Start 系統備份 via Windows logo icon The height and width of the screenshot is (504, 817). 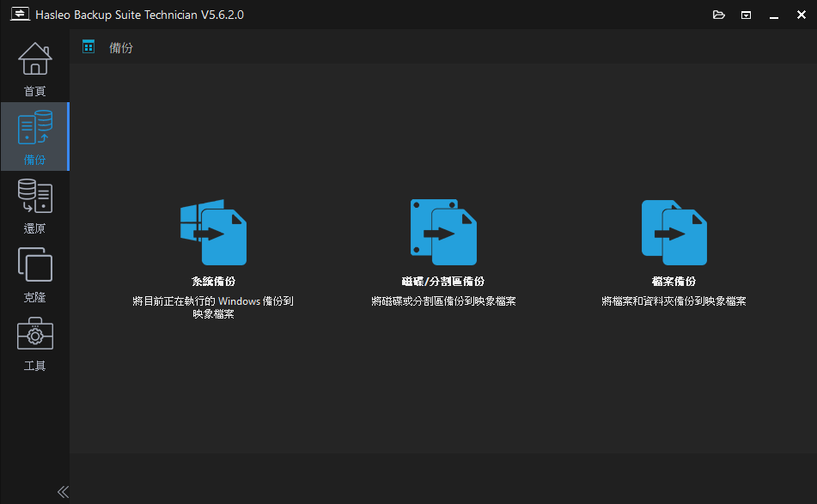point(213,232)
